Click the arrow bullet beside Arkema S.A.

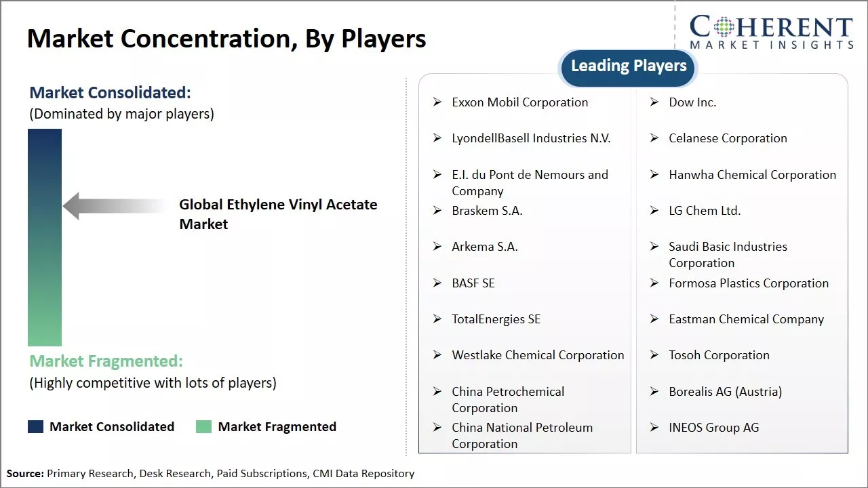click(437, 247)
